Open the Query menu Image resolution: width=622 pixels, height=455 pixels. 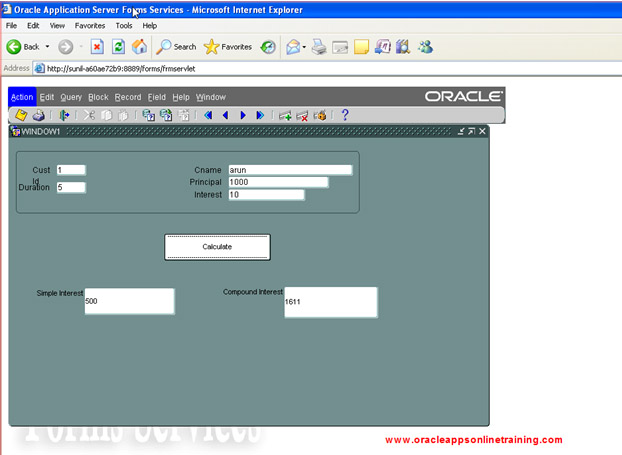(x=71, y=97)
